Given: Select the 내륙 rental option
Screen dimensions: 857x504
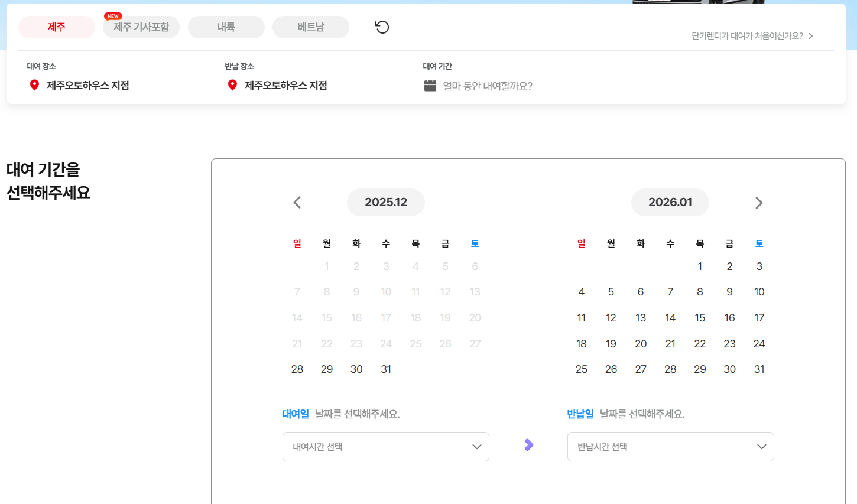Looking at the screenshot, I should pyautogui.click(x=226, y=27).
